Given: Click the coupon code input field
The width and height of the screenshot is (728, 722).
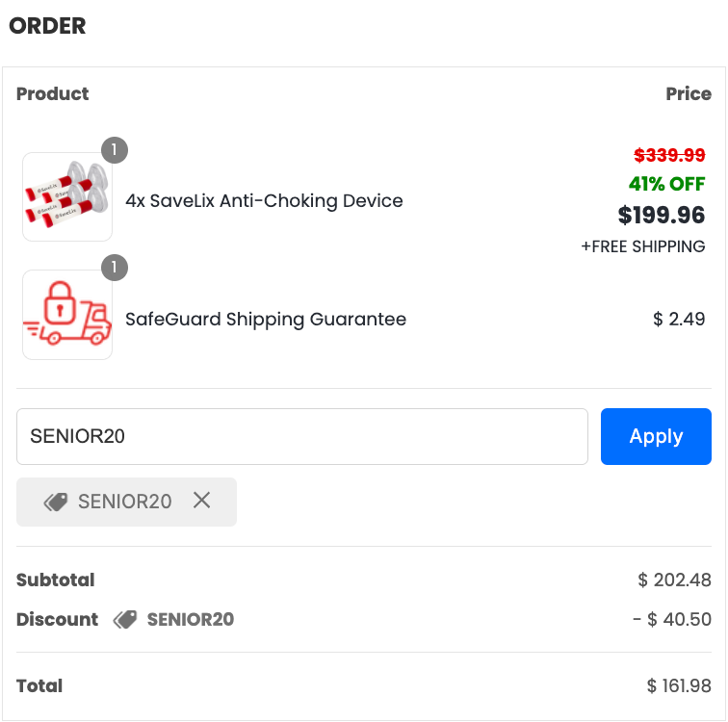Looking at the screenshot, I should (301, 436).
